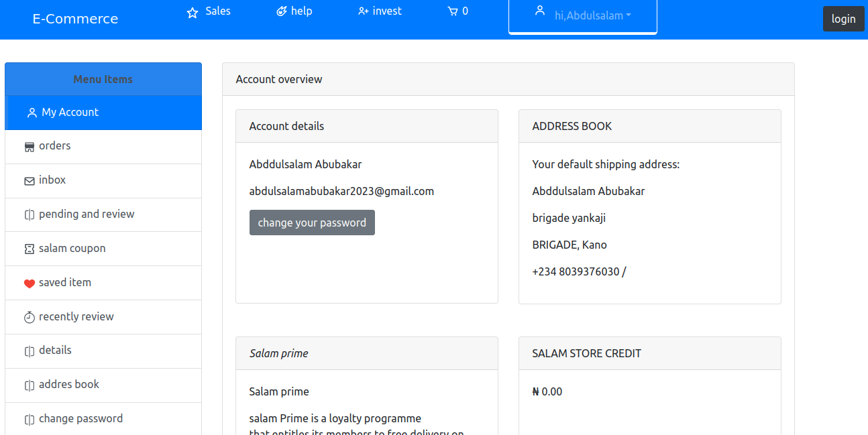Image resolution: width=868 pixels, height=435 pixels.
Task: Open the salam coupon menu item
Action: click(103, 249)
